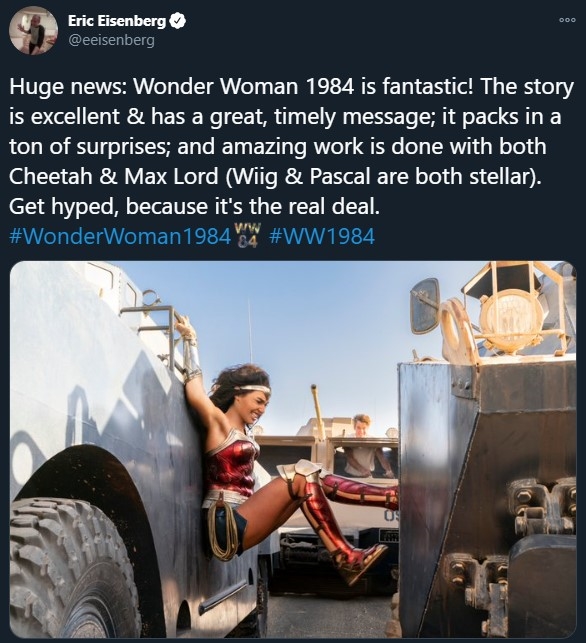Click the golden lasso on her hip

click(222, 531)
